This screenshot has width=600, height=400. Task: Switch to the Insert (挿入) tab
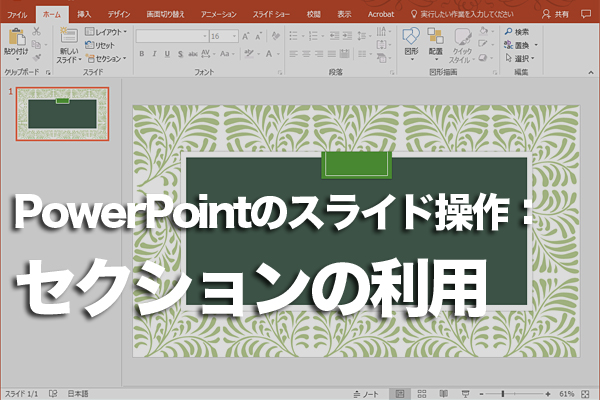pyautogui.click(x=84, y=14)
